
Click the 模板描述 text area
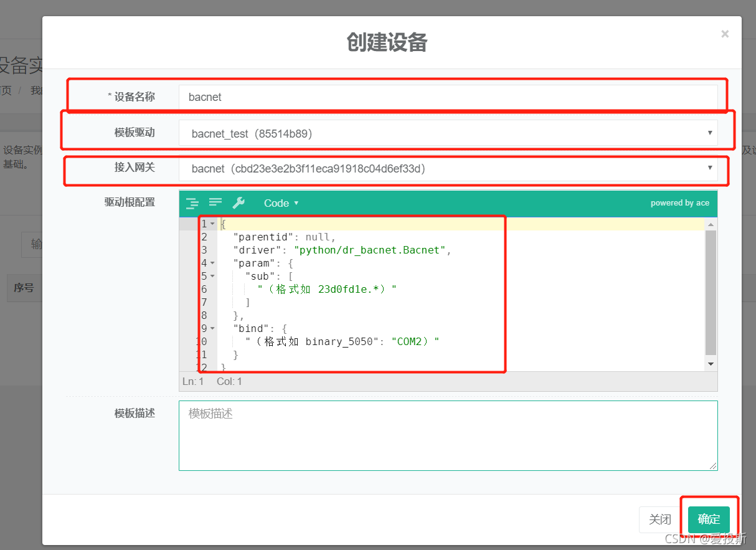(x=448, y=435)
